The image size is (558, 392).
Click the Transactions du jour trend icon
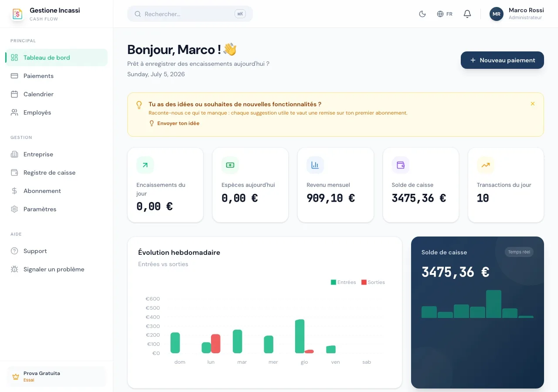coord(486,165)
